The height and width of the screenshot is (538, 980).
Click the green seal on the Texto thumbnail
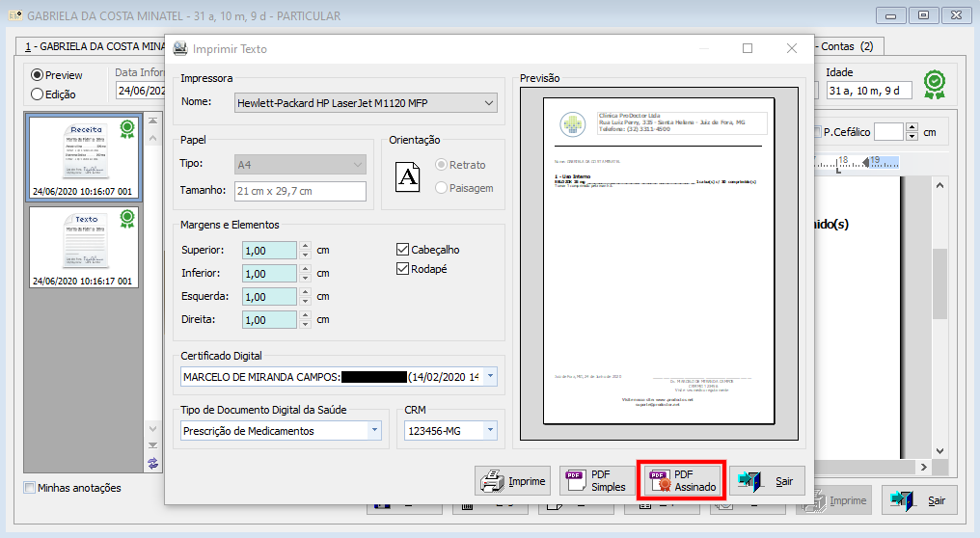[x=127, y=218]
